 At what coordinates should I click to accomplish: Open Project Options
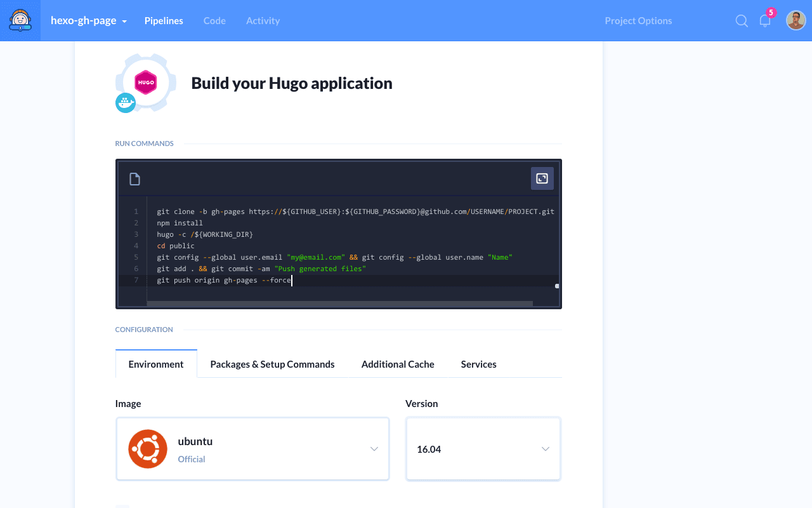[x=638, y=20]
